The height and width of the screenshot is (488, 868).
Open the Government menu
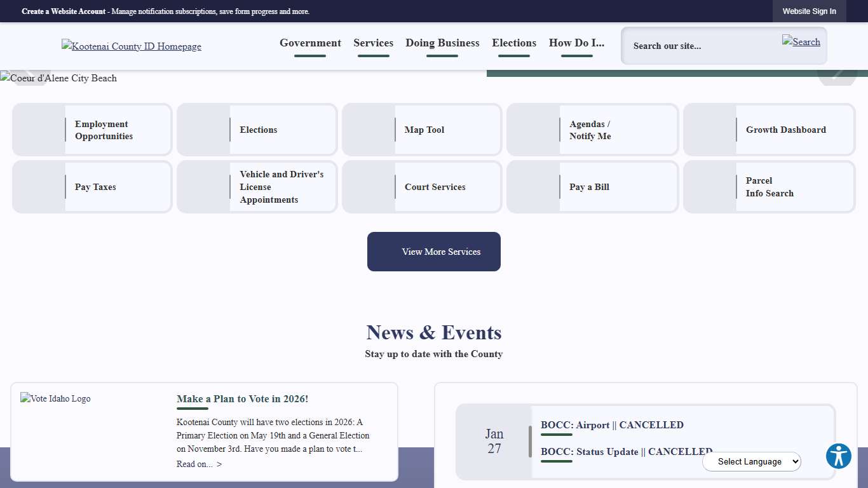[x=310, y=43]
